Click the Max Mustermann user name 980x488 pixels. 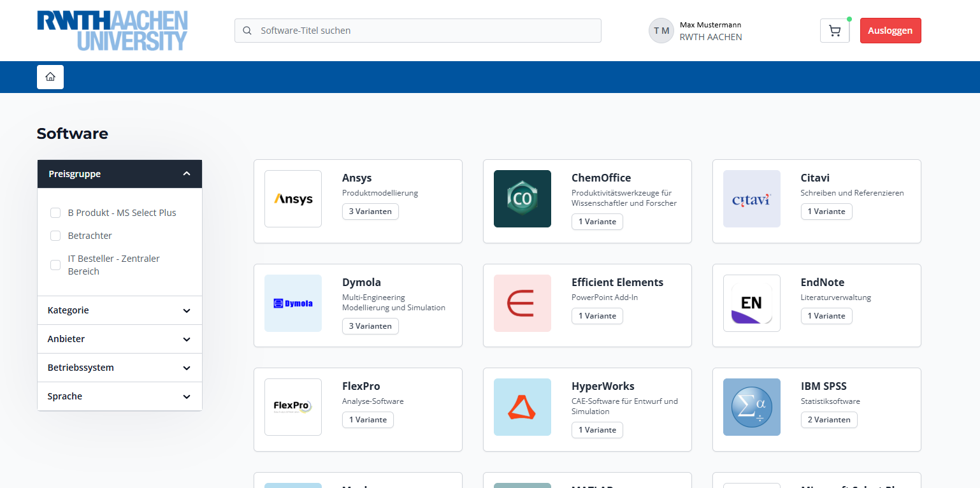[710, 25]
